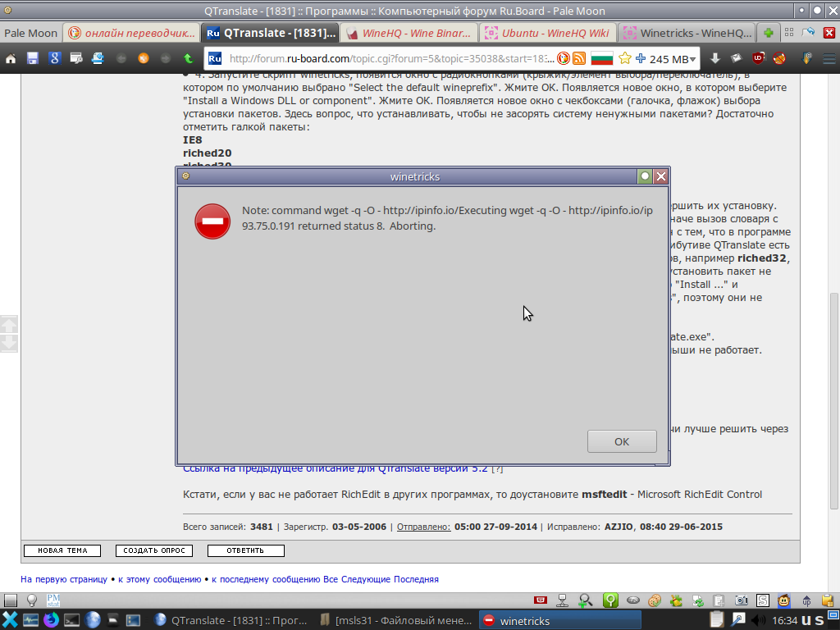Click the tab groups grid icon
The image size is (840, 630).
tap(789, 33)
